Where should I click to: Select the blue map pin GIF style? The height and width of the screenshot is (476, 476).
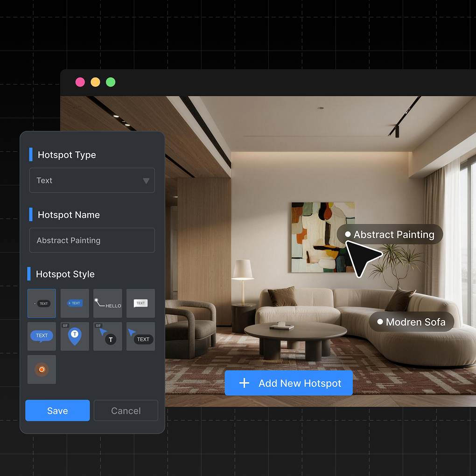tap(75, 336)
